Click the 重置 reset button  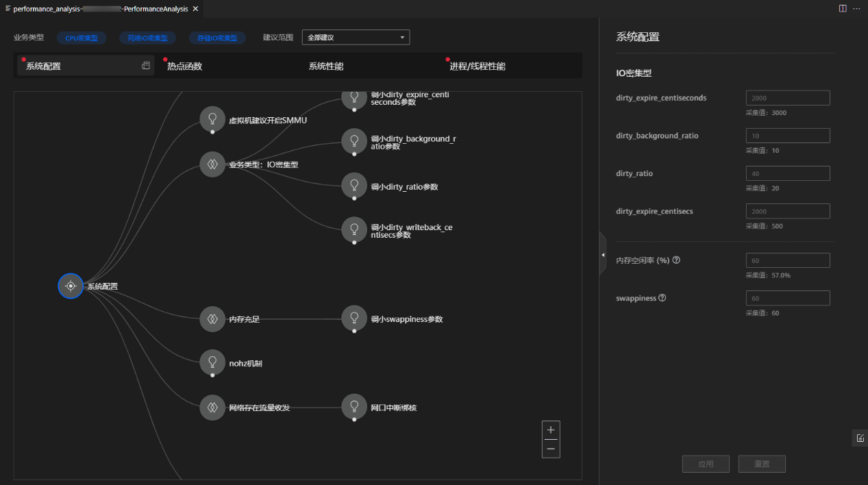click(x=762, y=464)
